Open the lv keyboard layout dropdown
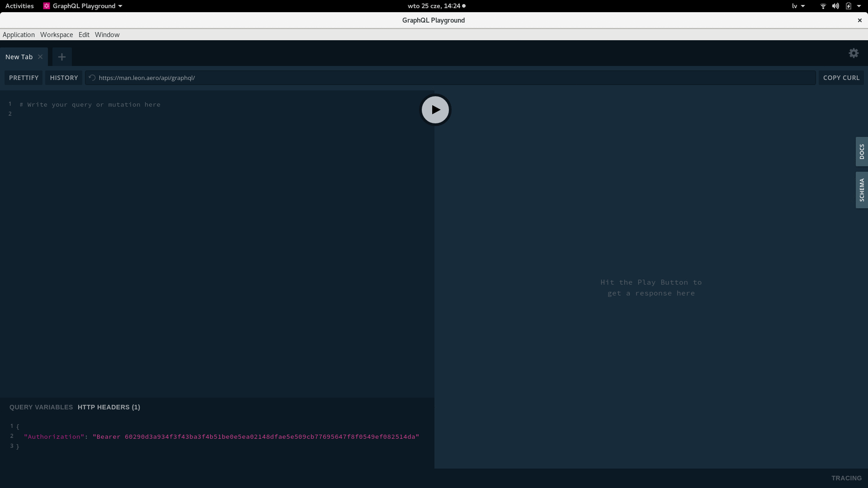868x488 pixels. 798,6
